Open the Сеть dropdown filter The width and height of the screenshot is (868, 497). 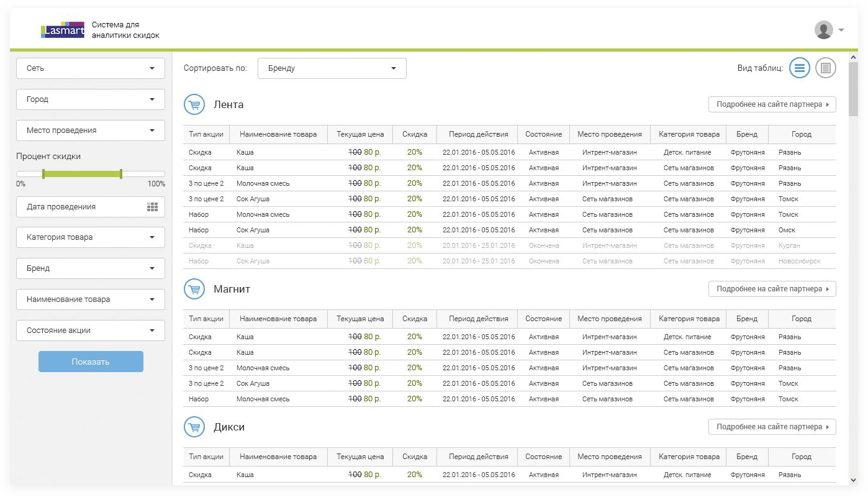(91, 68)
